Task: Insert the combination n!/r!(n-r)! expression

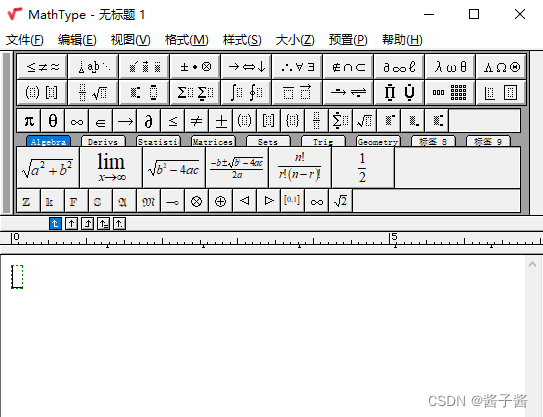Action: tap(300, 168)
